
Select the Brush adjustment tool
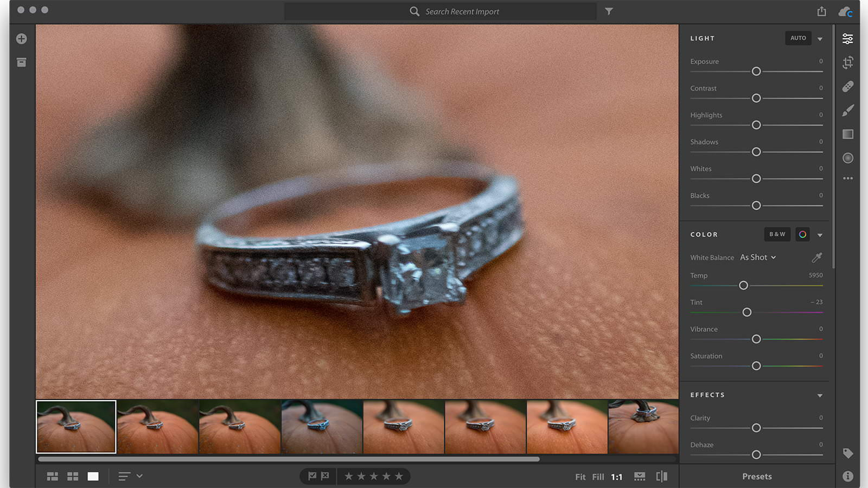coord(848,110)
